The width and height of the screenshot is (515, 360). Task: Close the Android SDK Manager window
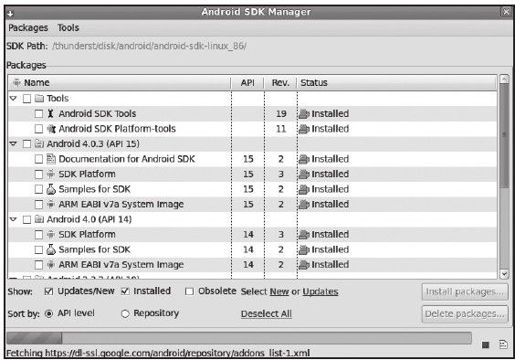(506, 12)
